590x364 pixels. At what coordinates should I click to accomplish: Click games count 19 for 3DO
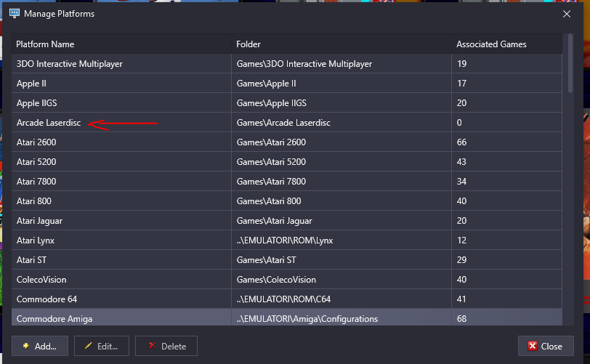[x=461, y=64]
